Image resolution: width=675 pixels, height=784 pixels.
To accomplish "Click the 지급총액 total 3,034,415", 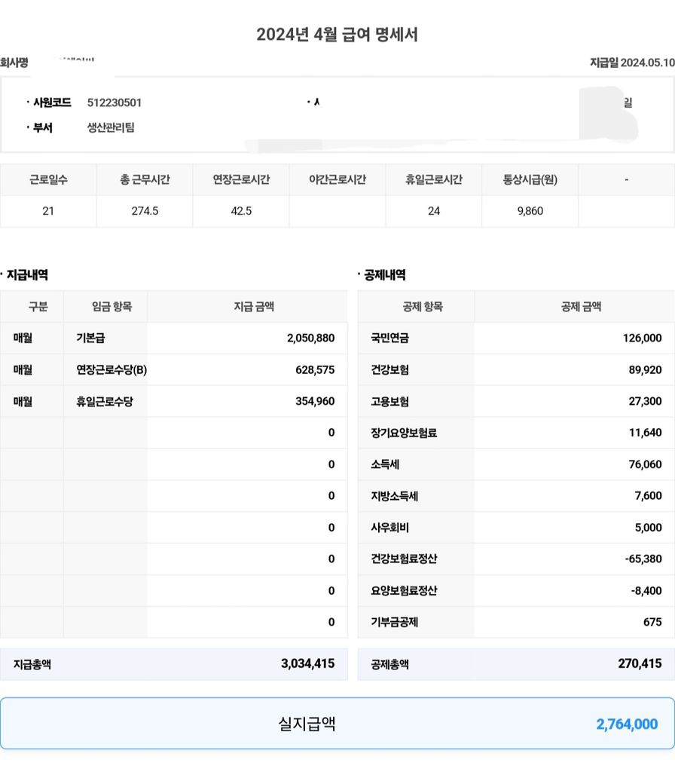I will click(x=307, y=664).
